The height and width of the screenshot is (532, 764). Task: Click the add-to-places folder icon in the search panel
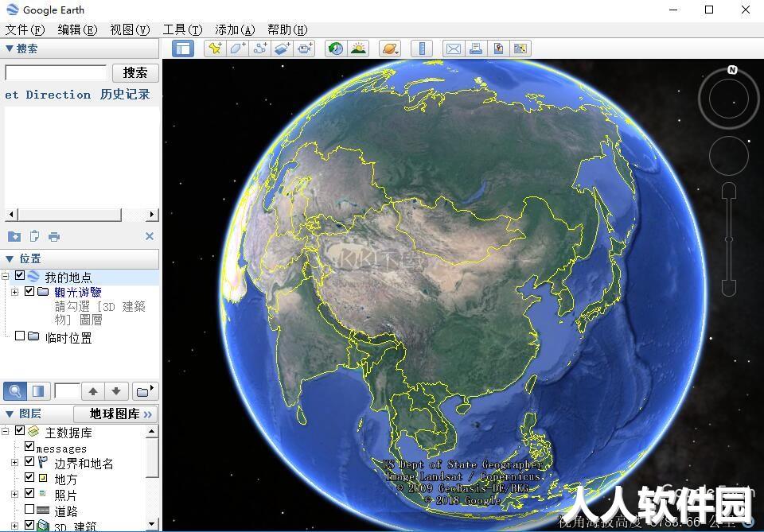tap(14, 236)
